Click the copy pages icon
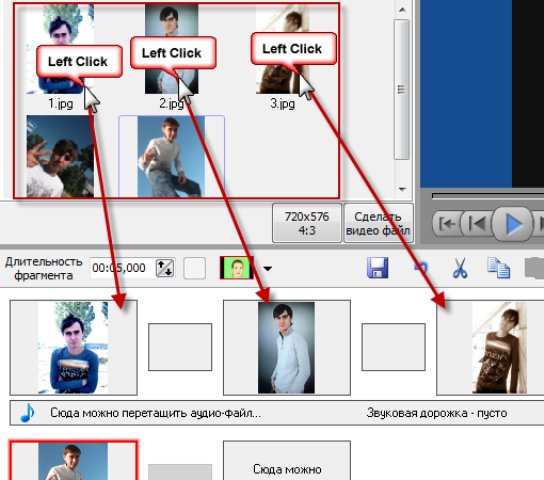The height and width of the screenshot is (480, 544). (x=498, y=268)
